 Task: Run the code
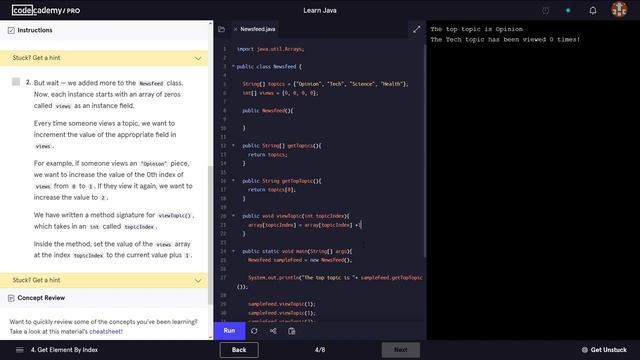coord(229,331)
